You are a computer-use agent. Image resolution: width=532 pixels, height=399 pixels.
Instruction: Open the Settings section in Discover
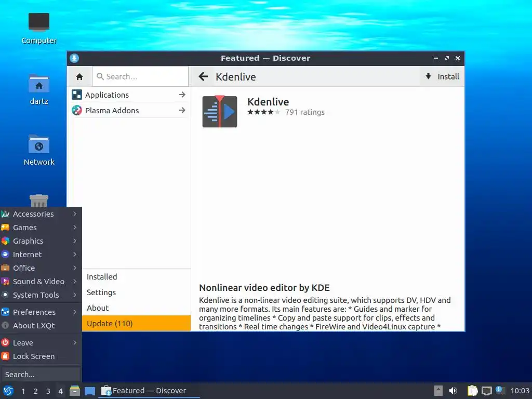click(x=137, y=292)
